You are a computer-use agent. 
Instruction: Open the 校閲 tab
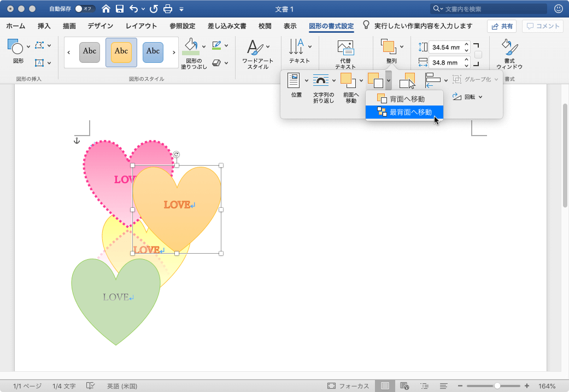pos(265,26)
